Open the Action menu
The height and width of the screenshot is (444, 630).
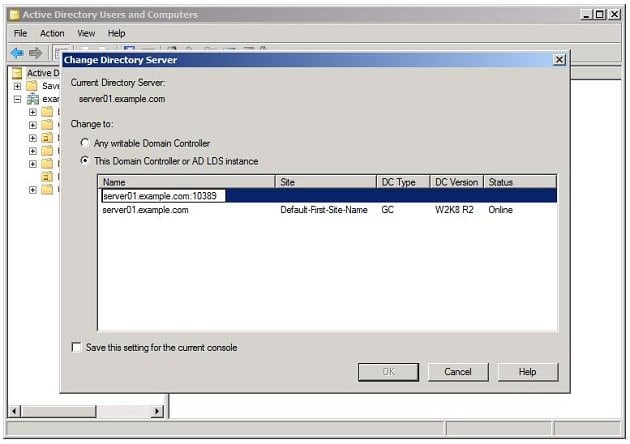(x=52, y=33)
